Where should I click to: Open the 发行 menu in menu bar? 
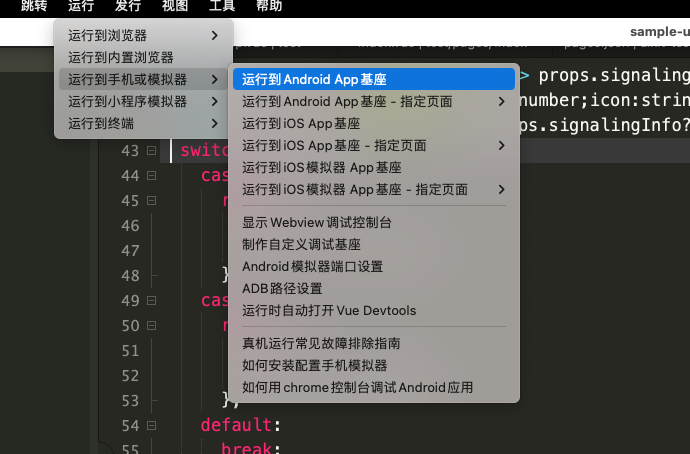(128, 6)
